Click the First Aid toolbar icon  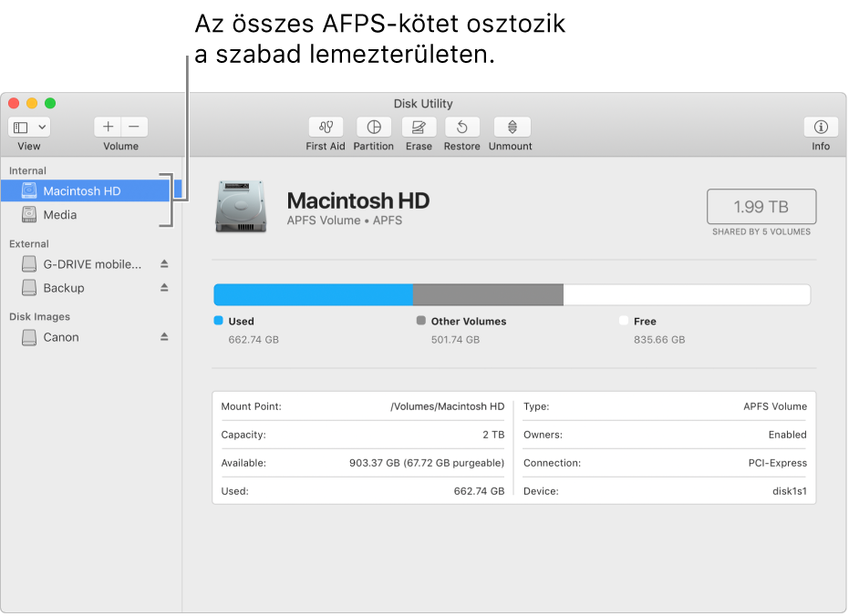[x=326, y=127]
